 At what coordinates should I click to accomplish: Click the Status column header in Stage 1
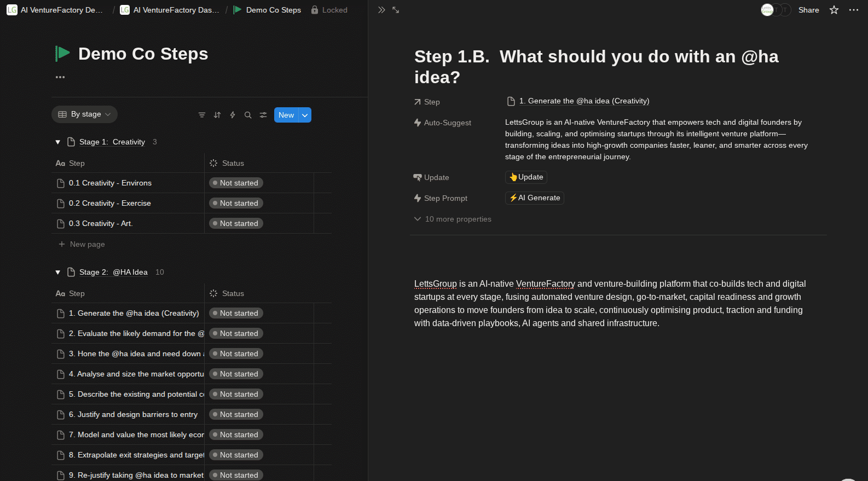pyautogui.click(x=227, y=163)
